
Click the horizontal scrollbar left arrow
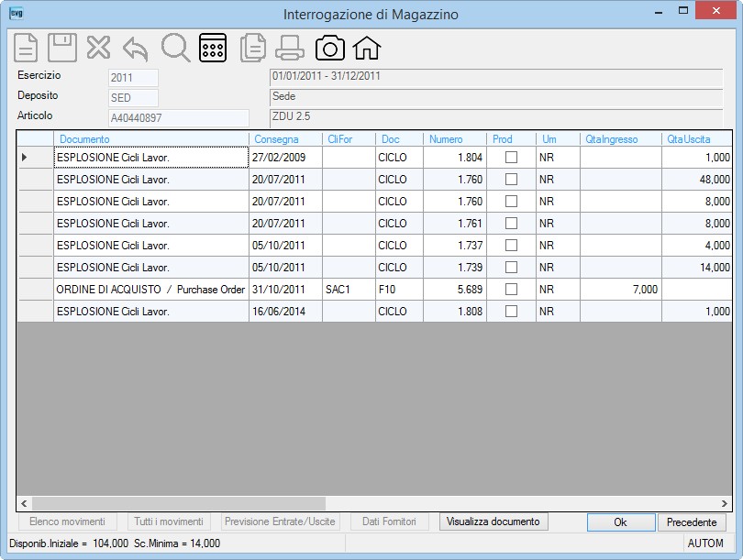pos(24,503)
